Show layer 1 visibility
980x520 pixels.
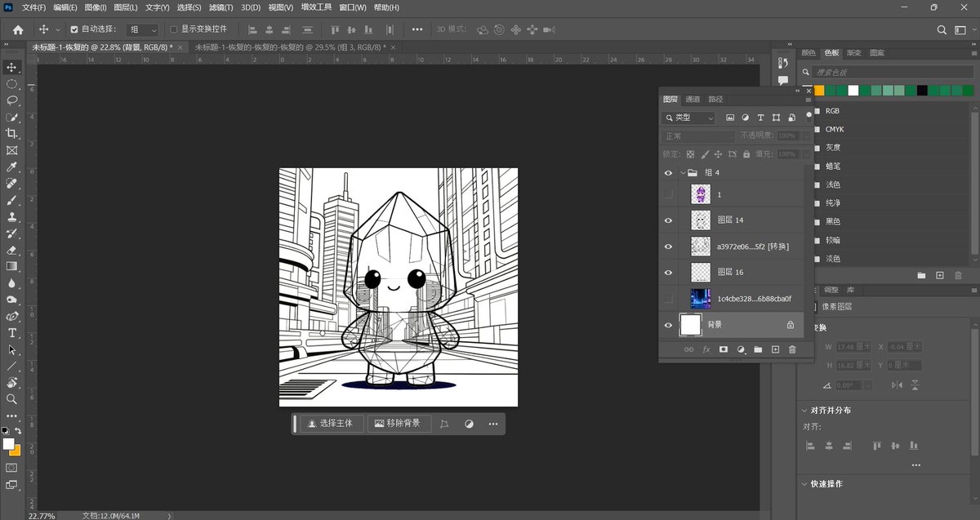pyautogui.click(x=669, y=194)
